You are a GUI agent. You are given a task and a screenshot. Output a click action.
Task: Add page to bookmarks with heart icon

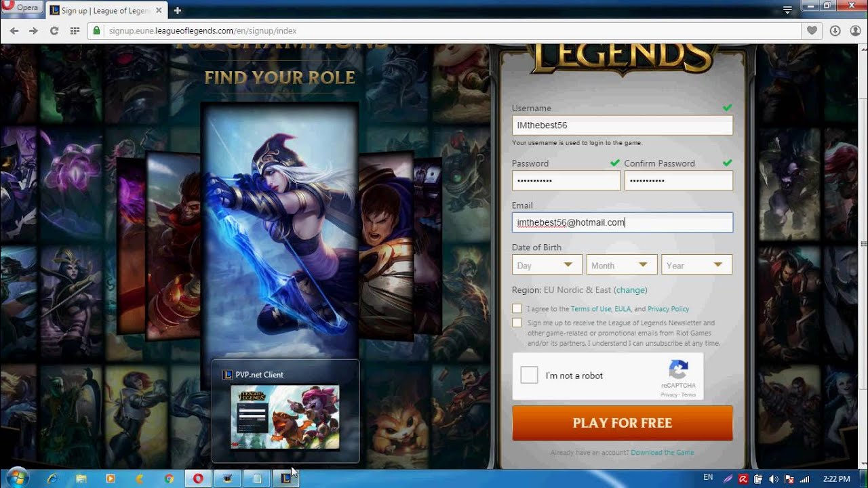pos(812,30)
